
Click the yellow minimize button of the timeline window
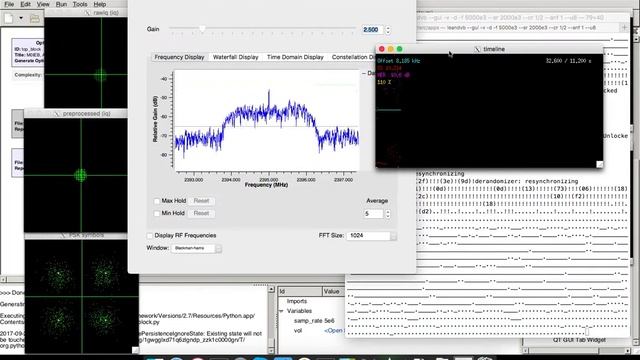pyautogui.click(x=391, y=49)
